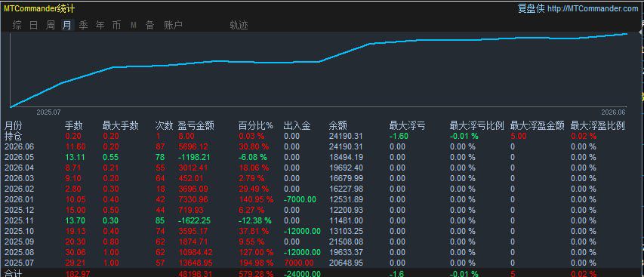This screenshot has width=644, height=277.
Task: Switch to the 年 yearly tab
Action: 100,26
